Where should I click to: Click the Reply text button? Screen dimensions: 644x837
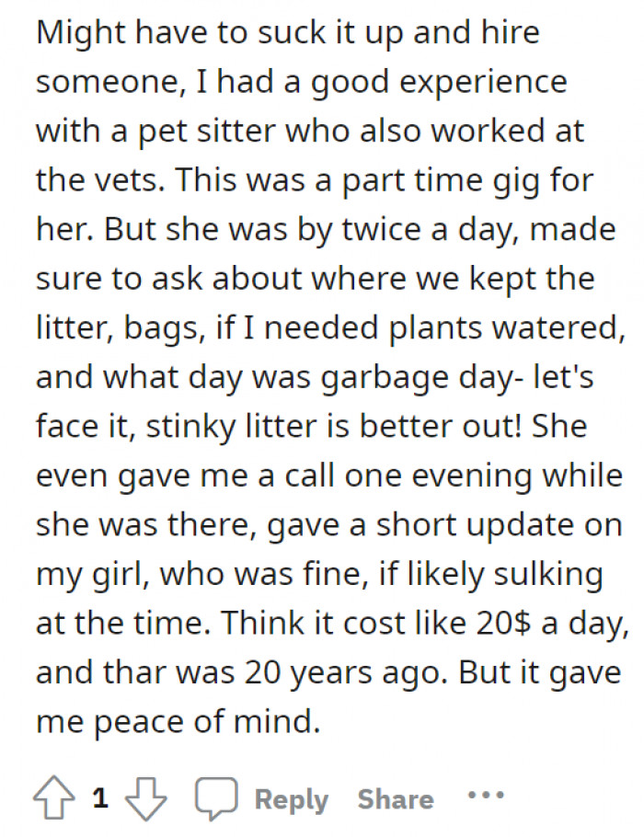[x=291, y=798]
